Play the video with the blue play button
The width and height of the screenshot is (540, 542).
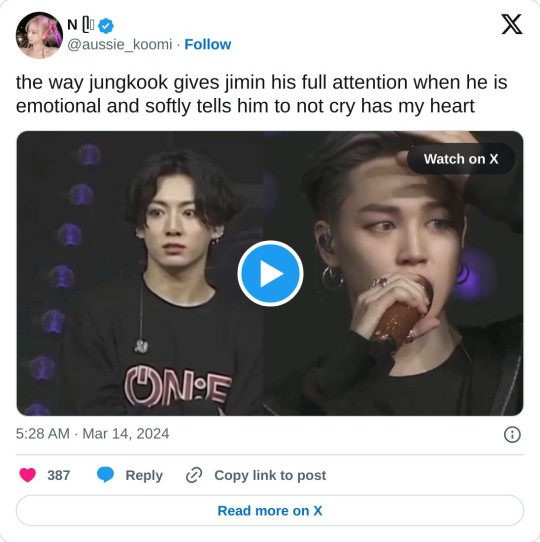coord(270,273)
